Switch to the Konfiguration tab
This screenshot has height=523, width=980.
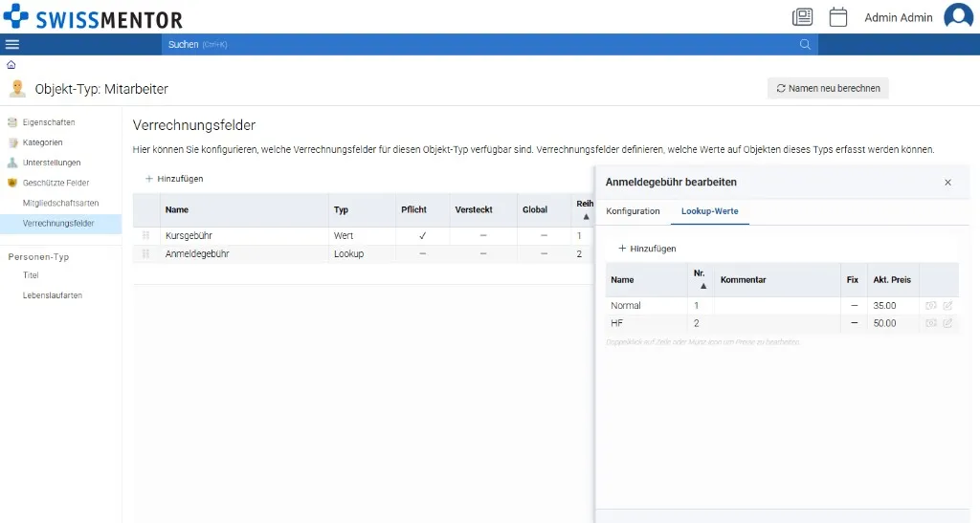click(x=633, y=211)
